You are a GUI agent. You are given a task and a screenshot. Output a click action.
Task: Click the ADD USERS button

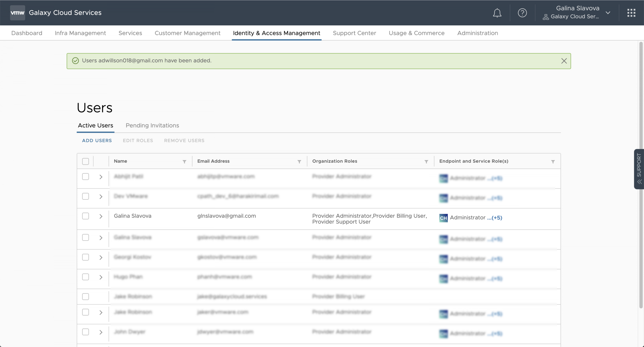97,141
